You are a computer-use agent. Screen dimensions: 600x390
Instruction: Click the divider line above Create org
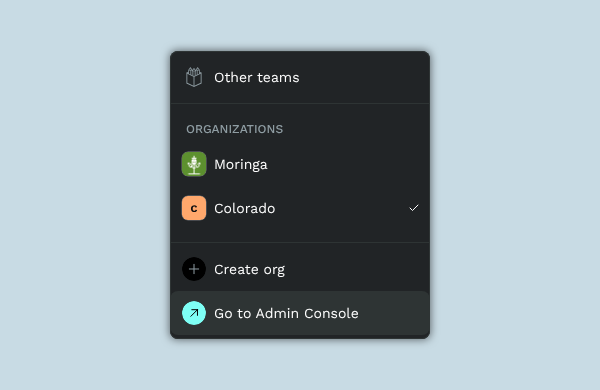coord(300,242)
